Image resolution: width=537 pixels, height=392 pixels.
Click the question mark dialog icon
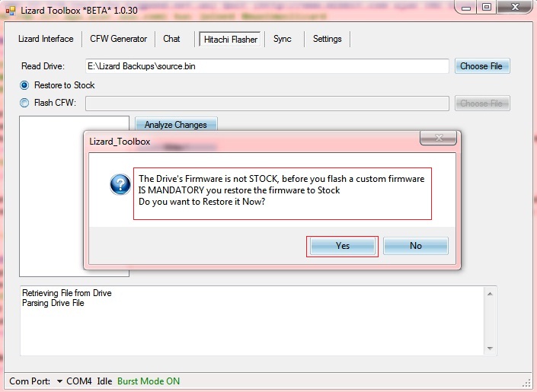click(x=120, y=184)
